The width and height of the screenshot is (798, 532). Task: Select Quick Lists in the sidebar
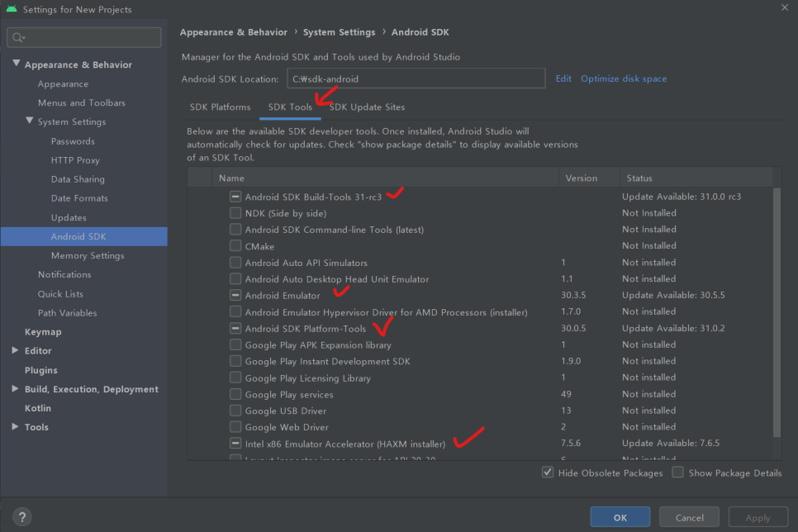pyautogui.click(x=60, y=294)
